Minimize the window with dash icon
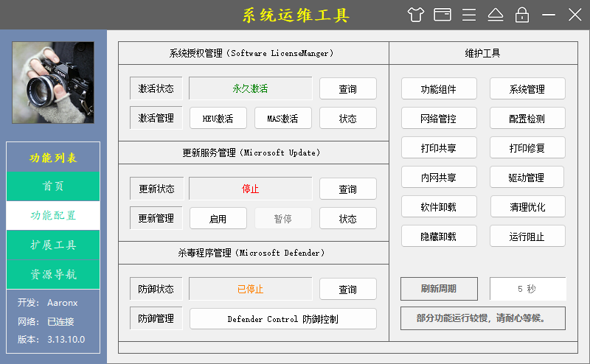This screenshot has height=364, width=590. (x=549, y=15)
